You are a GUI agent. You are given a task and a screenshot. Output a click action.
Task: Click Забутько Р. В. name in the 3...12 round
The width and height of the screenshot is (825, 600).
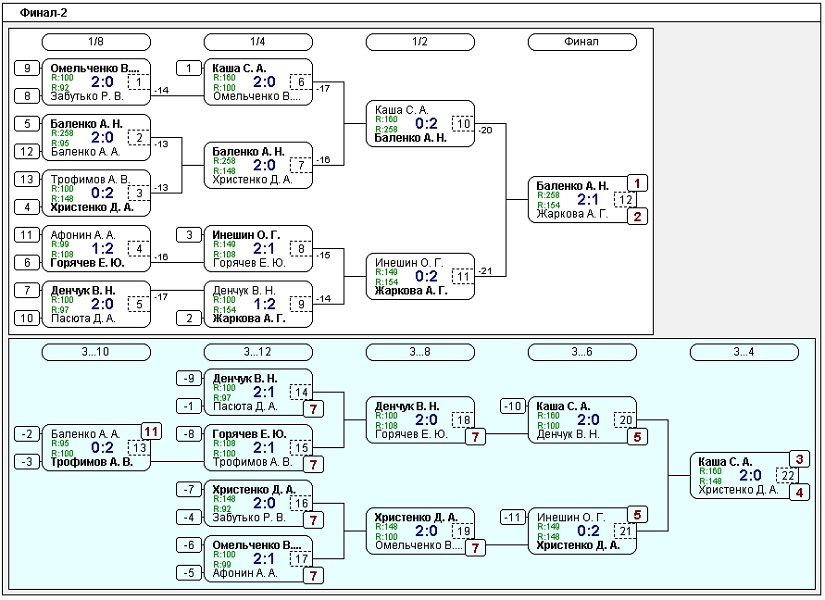coord(249,517)
